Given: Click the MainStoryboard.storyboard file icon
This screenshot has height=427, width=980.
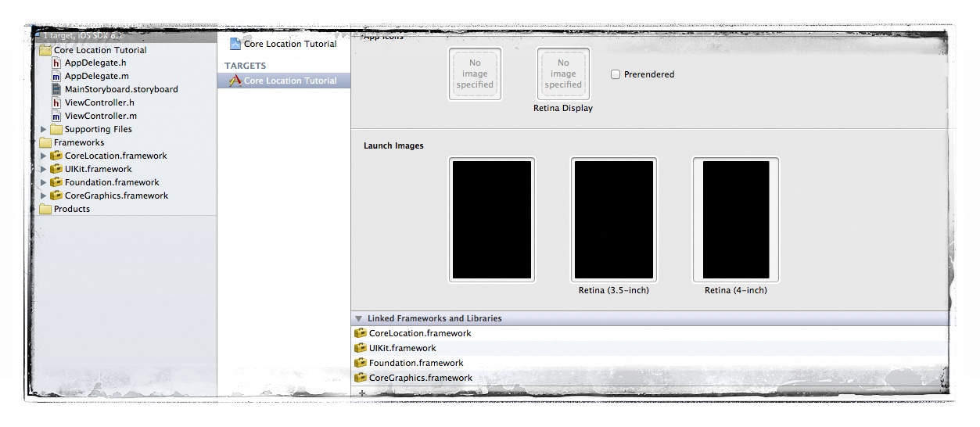Looking at the screenshot, I should (x=56, y=89).
